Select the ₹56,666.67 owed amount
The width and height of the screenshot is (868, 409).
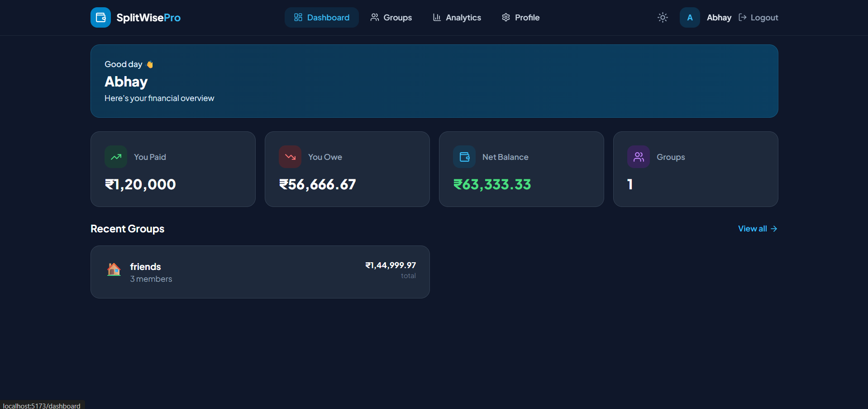click(x=318, y=184)
